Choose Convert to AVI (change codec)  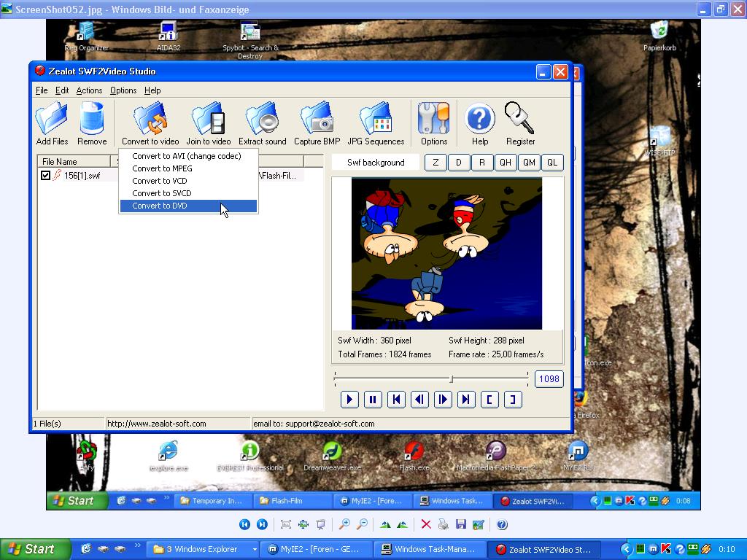(188, 156)
